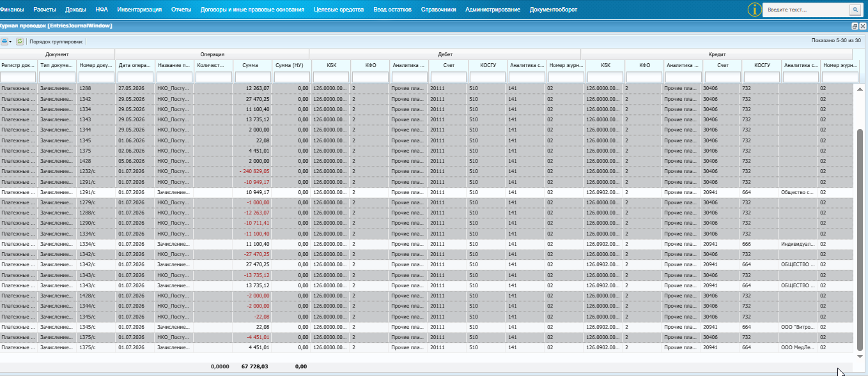Click the vertical scrollbar down arrow
The image size is (868, 376).
[x=860, y=356]
